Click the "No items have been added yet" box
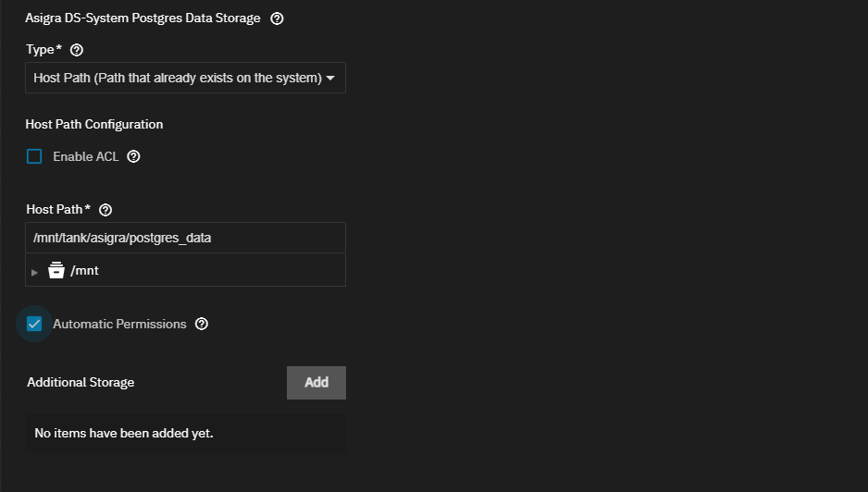 coord(185,434)
